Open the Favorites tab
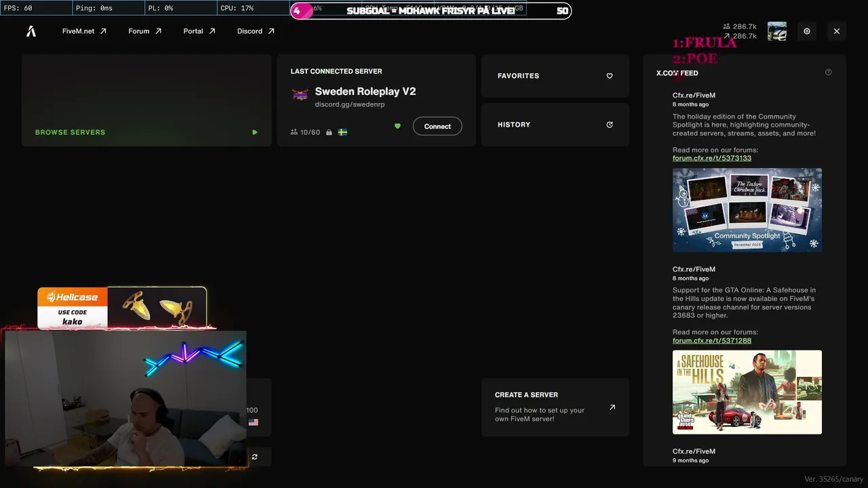Screen dimensions: 868x488 click(555, 76)
